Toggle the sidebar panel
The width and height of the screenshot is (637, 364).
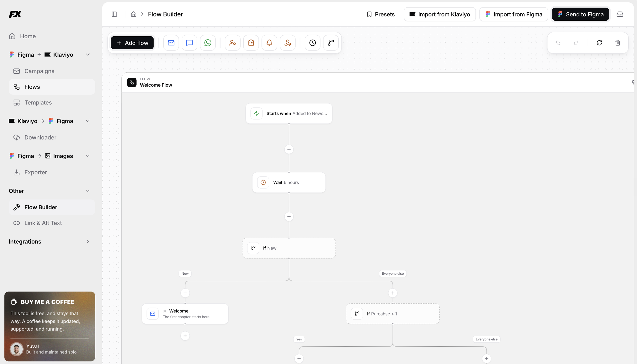[x=114, y=14]
